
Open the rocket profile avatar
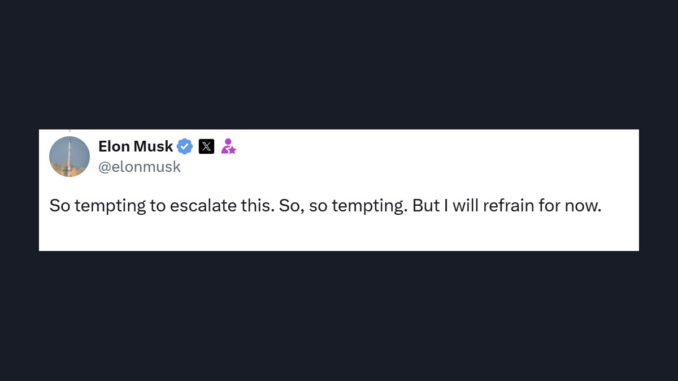(69, 156)
